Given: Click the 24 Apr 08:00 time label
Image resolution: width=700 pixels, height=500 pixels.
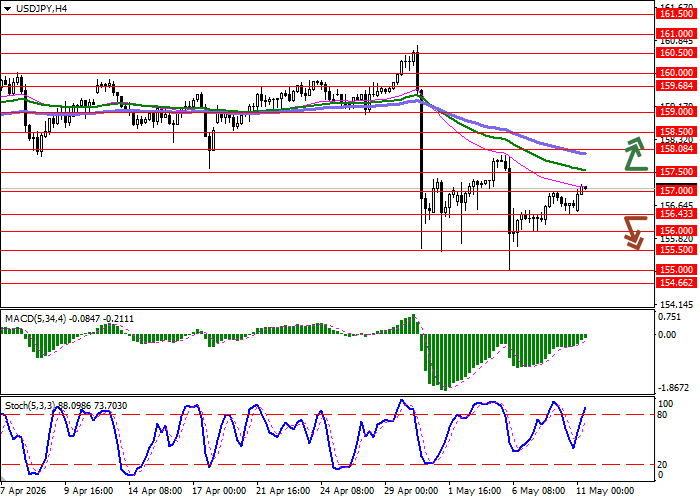Looking at the screenshot, I should (347, 491).
